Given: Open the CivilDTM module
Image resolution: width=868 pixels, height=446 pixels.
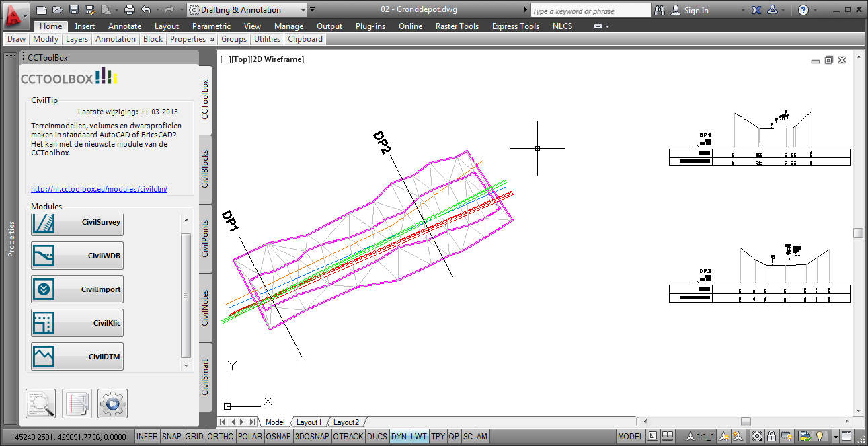Looking at the screenshot, I should (x=77, y=357).
